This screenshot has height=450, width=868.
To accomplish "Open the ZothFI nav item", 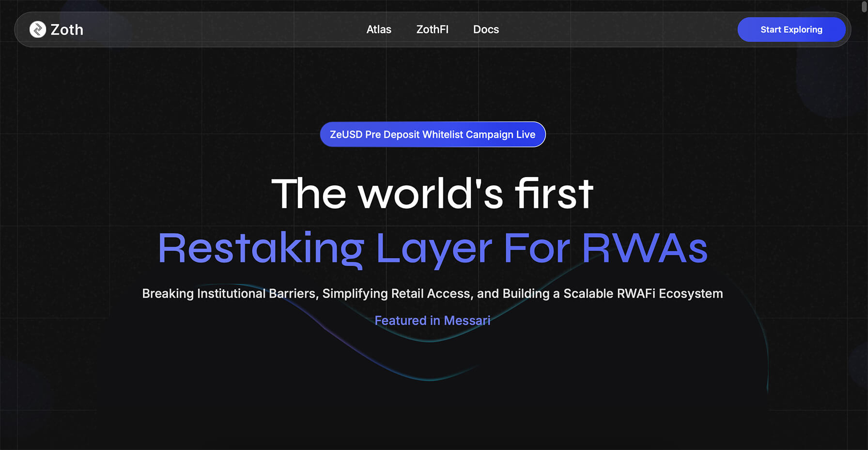I will coord(433,30).
